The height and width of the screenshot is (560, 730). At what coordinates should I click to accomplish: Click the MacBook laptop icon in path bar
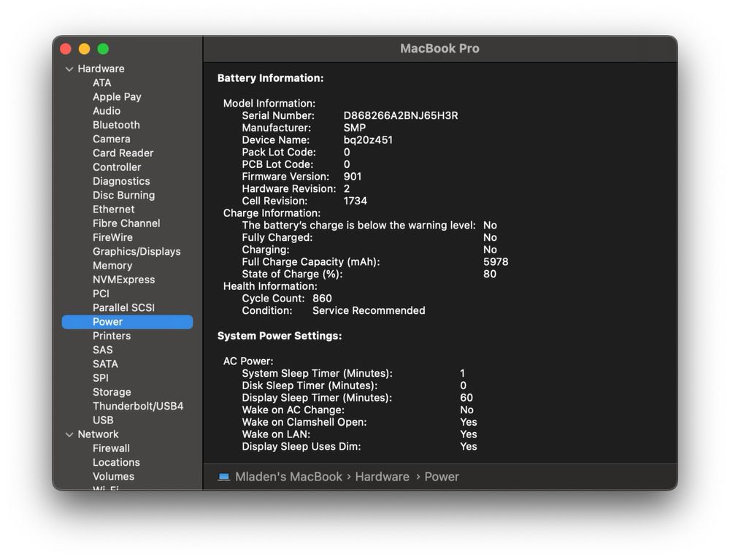click(224, 477)
